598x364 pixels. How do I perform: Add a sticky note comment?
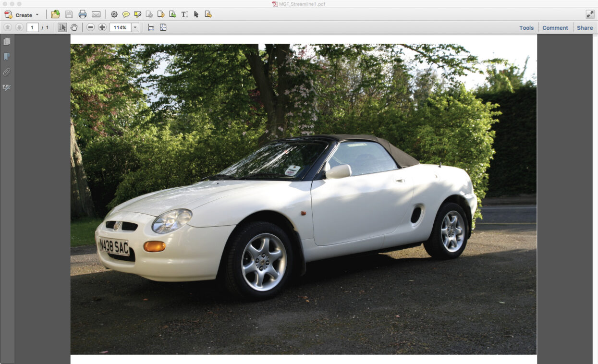pyautogui.click(x=126, y=14)
